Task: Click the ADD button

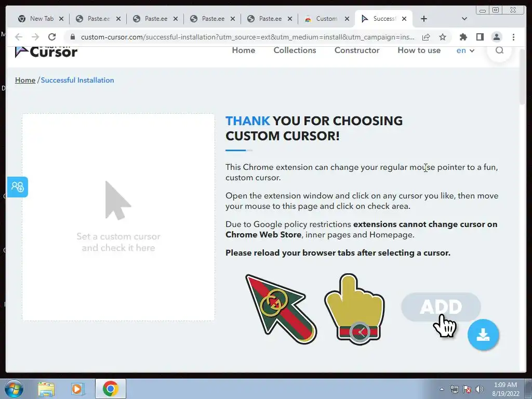Action: coord(441,307)
